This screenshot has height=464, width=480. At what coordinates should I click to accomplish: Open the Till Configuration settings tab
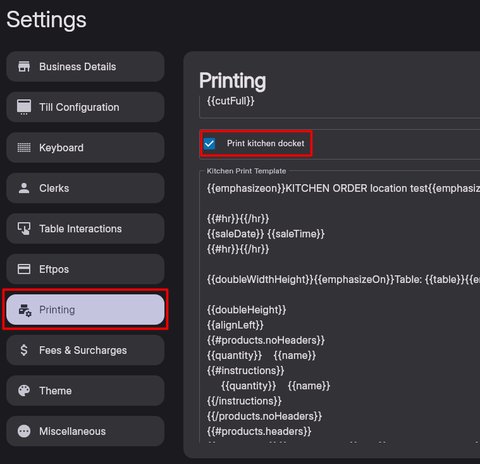pos(85,107)
